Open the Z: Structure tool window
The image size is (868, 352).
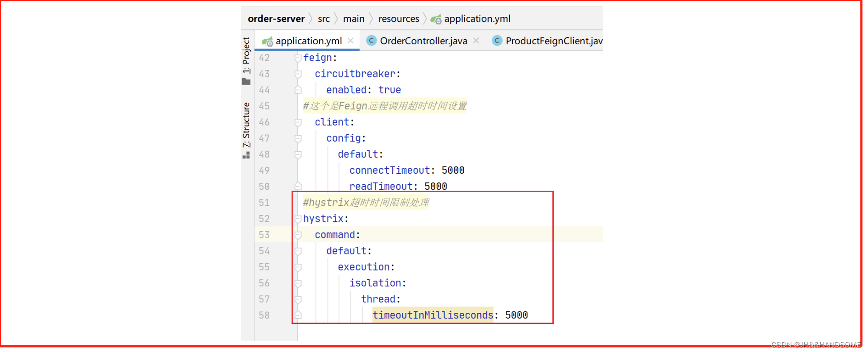pyautogui.click(x=246, y=125)
